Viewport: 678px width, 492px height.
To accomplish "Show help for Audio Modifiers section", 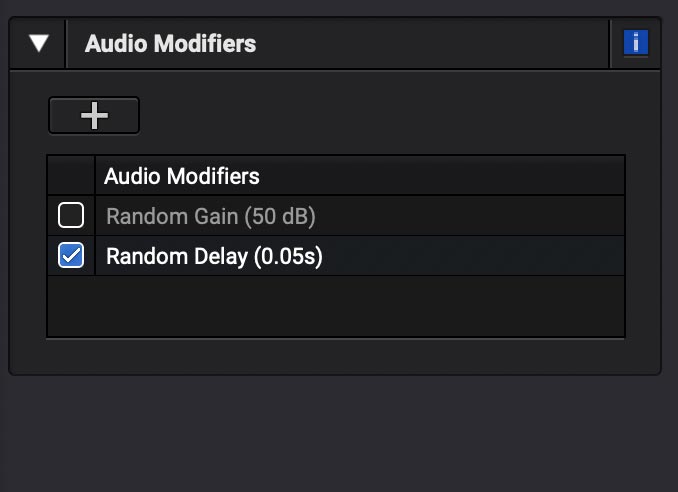I will [635, 43].
